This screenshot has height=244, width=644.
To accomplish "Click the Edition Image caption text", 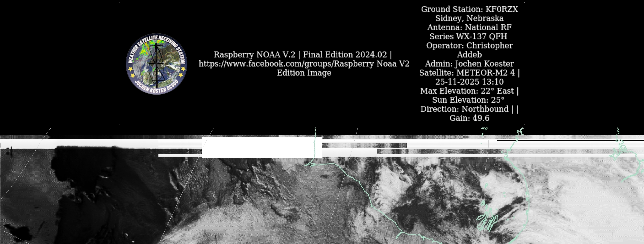I will pyautogui.click(x=304, y=73).
